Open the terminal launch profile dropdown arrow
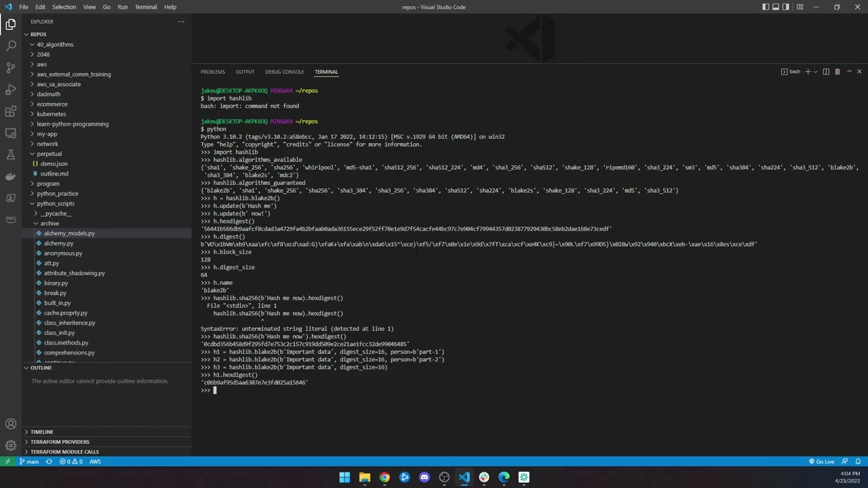The image size is (868, 488). (816, 72)
